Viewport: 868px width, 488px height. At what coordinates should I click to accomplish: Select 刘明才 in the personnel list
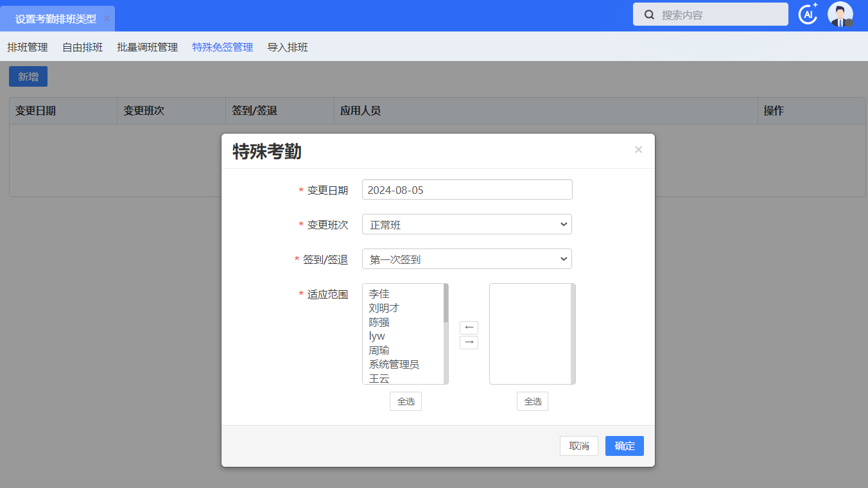(x=384, y=308)
